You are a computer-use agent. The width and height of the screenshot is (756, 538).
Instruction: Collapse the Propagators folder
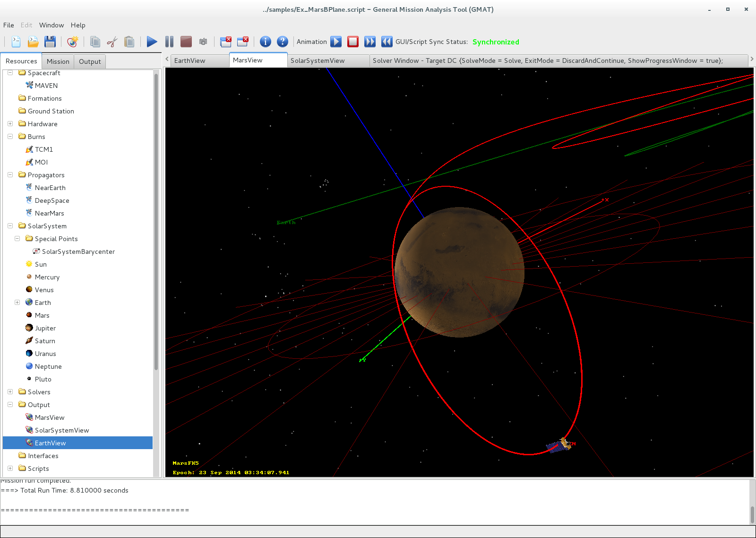coord(10,175)
